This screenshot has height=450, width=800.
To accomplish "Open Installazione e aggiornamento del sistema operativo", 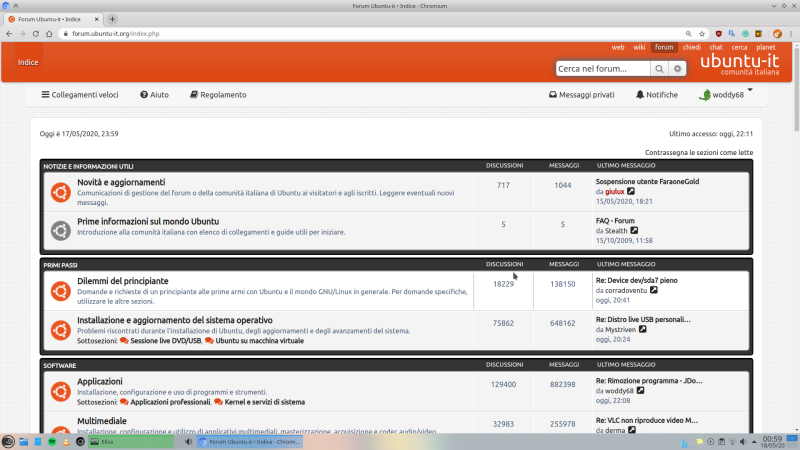I will pyautogui.click(x=174, y=320).
